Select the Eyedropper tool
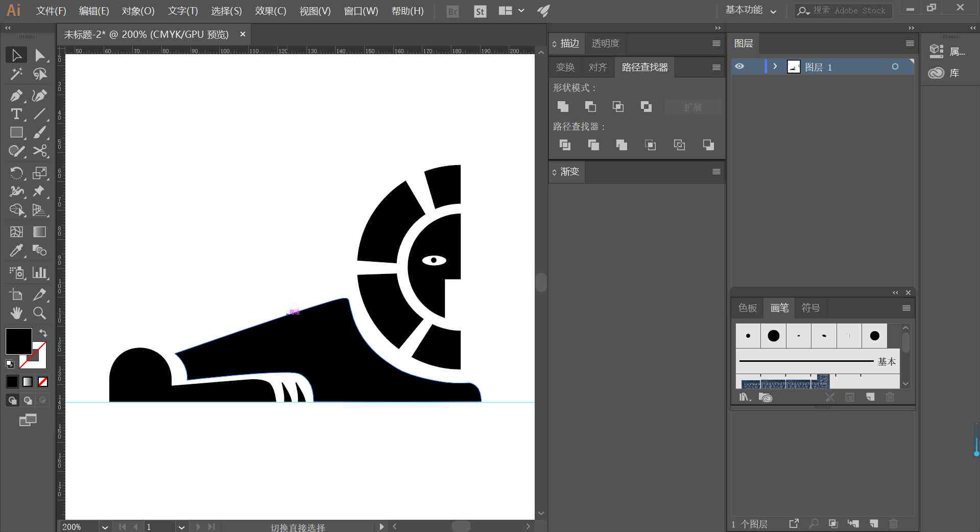Screen dimensions: 980x532 tap(16, 250)
